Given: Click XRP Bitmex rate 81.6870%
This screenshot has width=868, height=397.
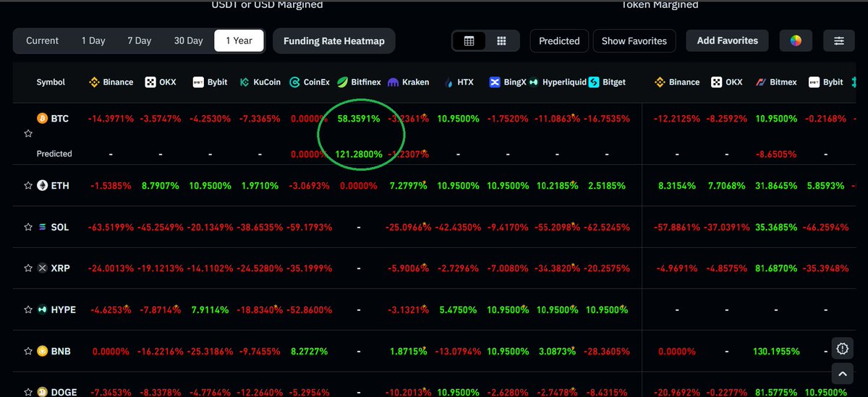Looking at the screenshot, I should tap(775, 268).
